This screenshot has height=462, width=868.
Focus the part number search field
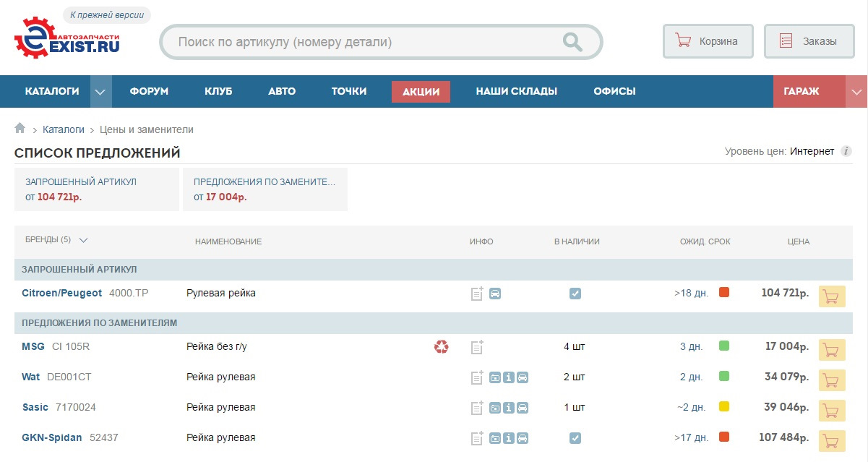click(361, 42)
